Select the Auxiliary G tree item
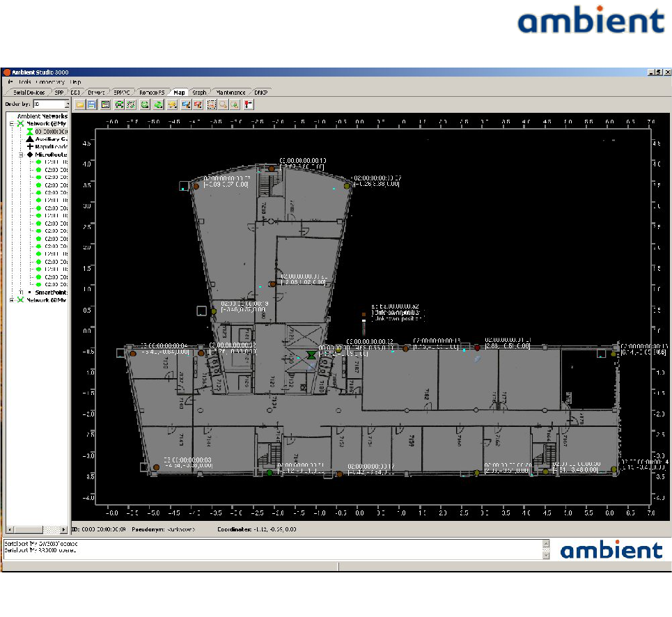Image resolution: width=672 pixels, height=617 pixels. click(x=47, y=139)
